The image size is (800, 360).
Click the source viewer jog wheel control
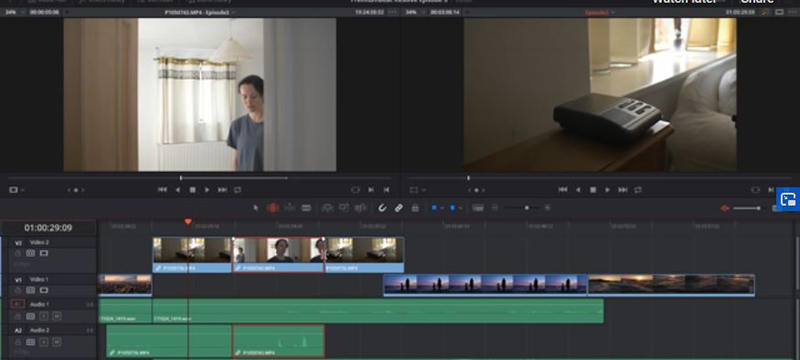pos(76,190)
